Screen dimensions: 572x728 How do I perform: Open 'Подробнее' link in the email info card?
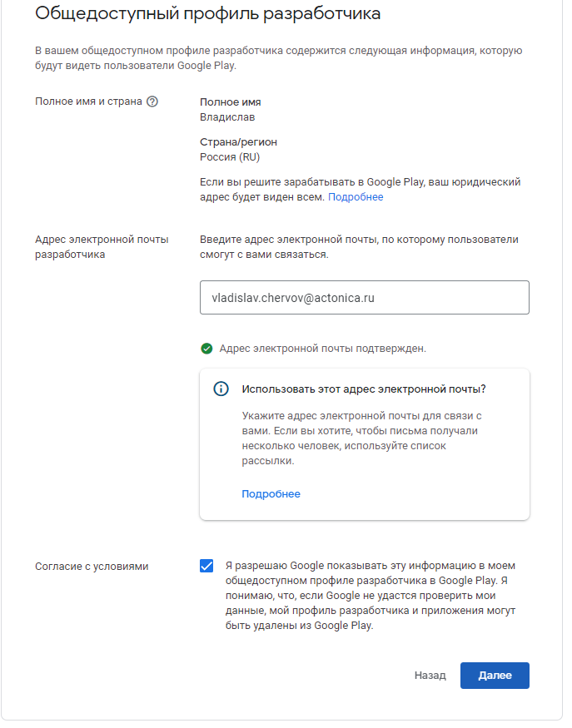pos(271,494)
